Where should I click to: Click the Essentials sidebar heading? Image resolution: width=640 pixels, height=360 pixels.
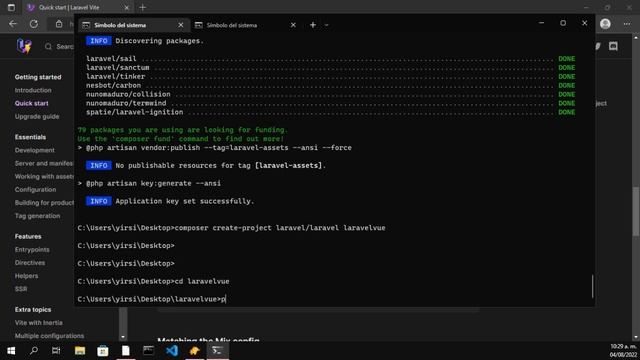point(30,137)
